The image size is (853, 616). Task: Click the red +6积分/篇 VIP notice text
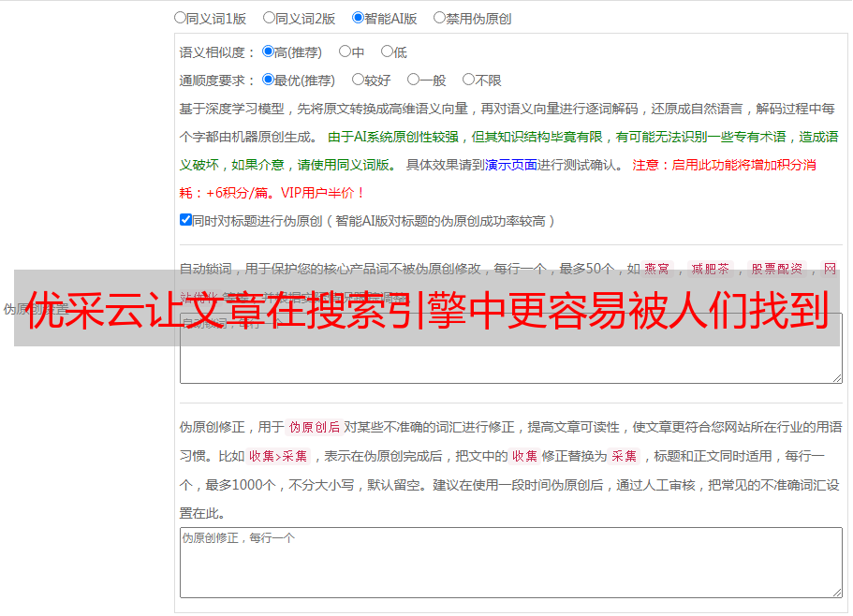[272, 193]
